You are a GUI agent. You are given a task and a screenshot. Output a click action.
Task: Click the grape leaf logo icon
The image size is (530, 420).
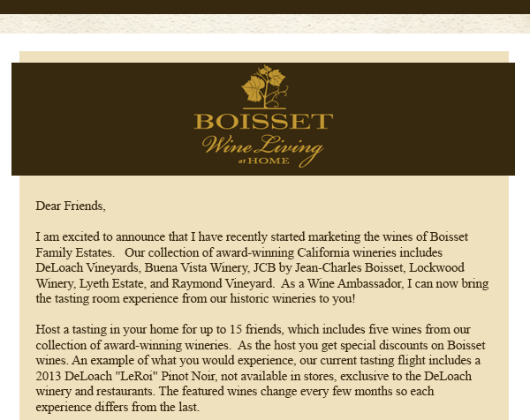(x=264, y=88)
